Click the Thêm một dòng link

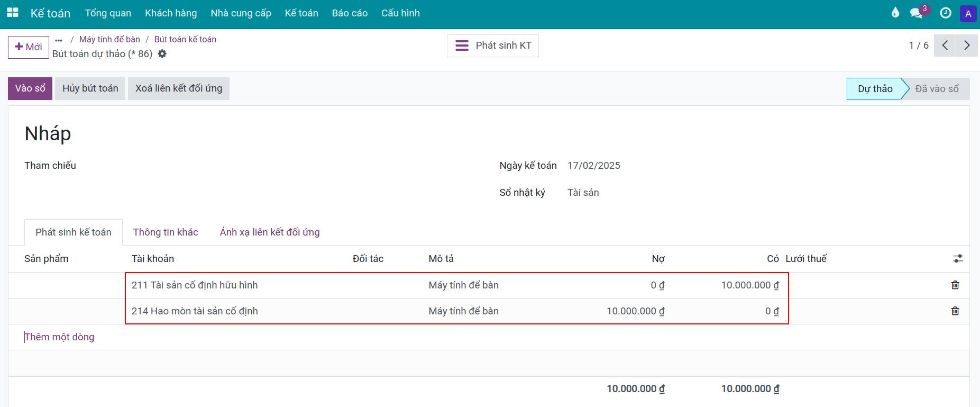point(59,337)
